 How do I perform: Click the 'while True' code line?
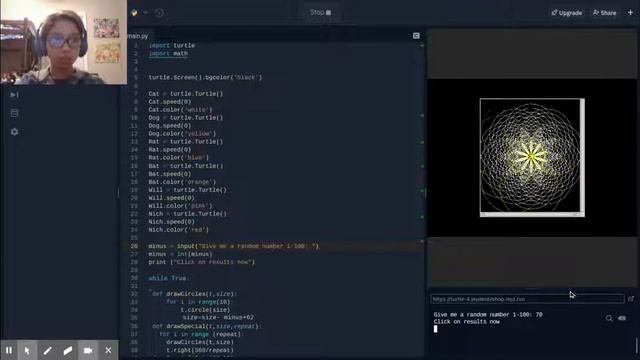pos(168,278)
